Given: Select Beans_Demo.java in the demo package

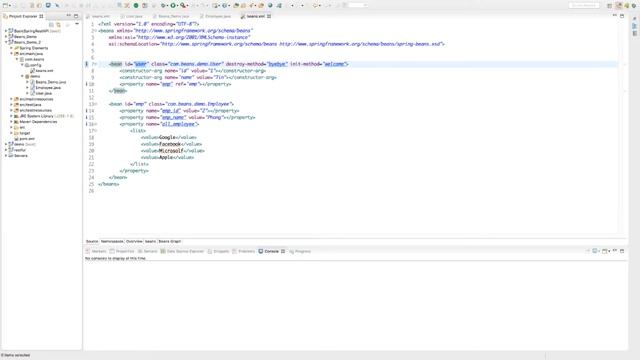Looking at the screenshot, I should [48, 82].
